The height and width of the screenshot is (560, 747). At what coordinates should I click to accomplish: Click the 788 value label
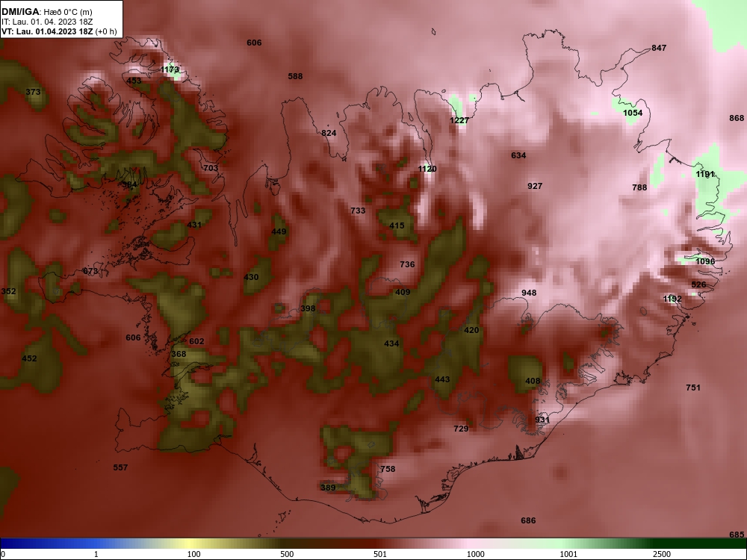point(639,187)
